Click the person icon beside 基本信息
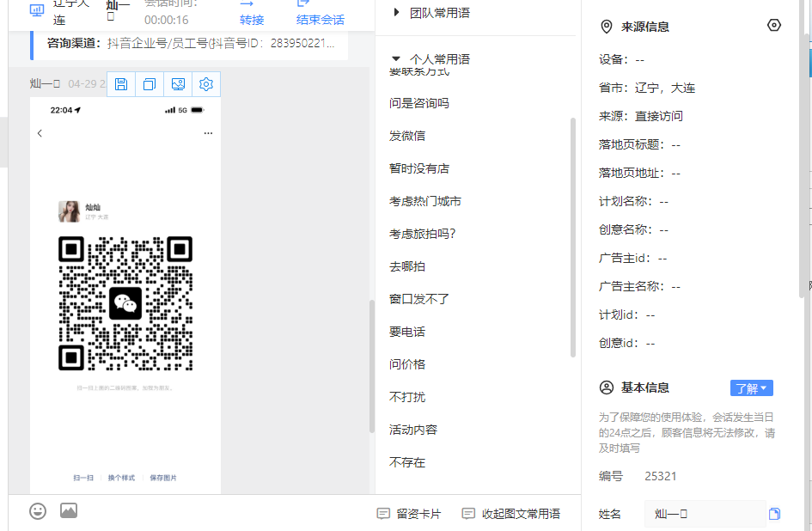Image resolution: width=812 pixels, height=531 pixels. 606,388
